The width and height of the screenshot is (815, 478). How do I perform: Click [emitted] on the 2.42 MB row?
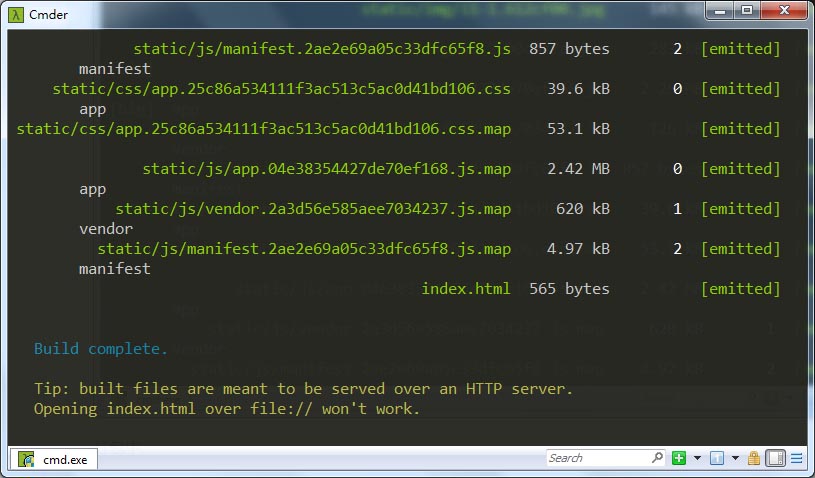tap(741, 169)
